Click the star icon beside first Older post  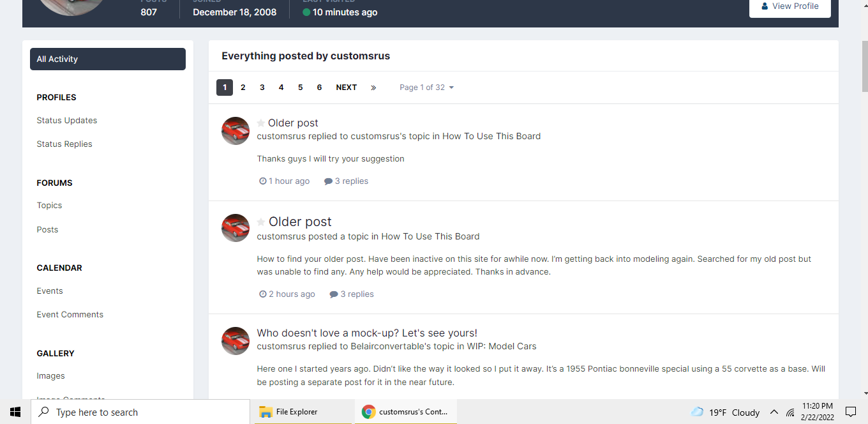pyautogui.click(x=261, y=123)
